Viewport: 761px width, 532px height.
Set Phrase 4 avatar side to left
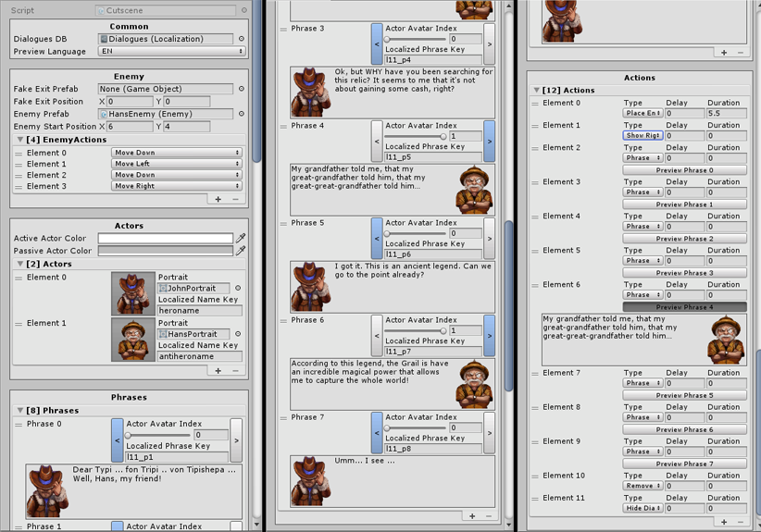[377, 142]
